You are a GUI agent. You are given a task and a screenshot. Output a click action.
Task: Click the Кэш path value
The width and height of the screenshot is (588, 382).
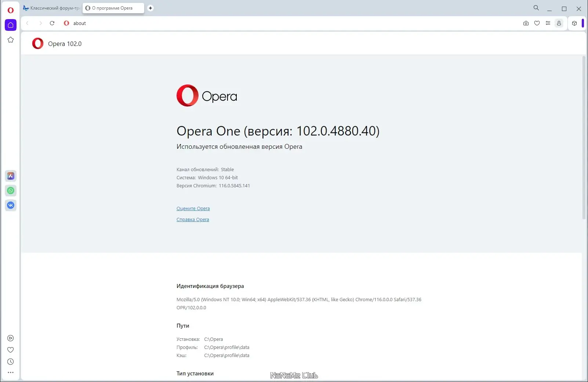tap(227, 356)
